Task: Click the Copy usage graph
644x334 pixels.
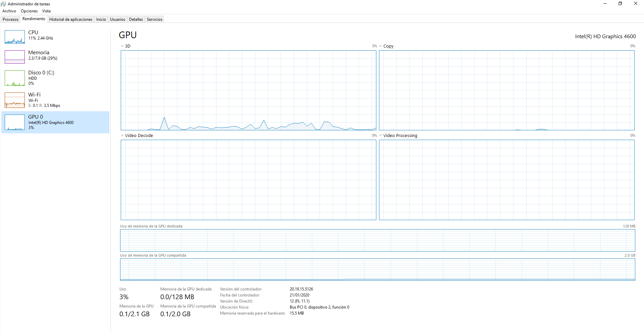Action: click(507, 90)
